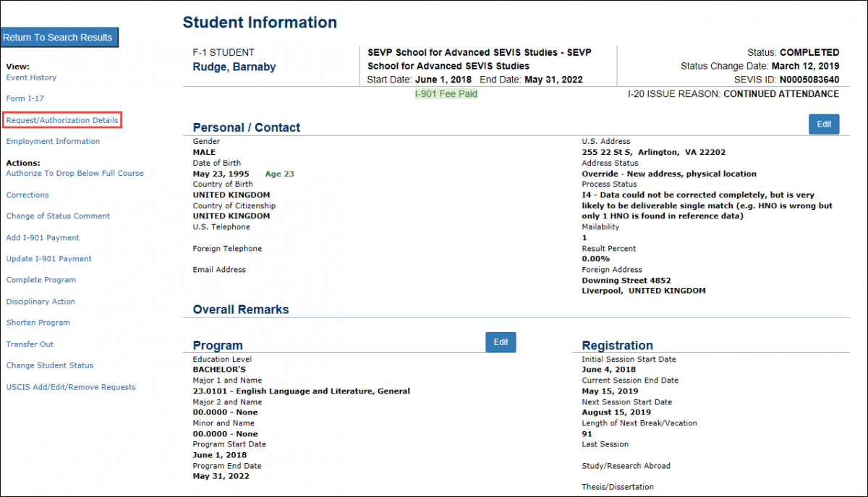This screenshot has height=497, width=868.
Task: Open USCIS Add/Edit/Remove Requests
Action: [70, 387]
